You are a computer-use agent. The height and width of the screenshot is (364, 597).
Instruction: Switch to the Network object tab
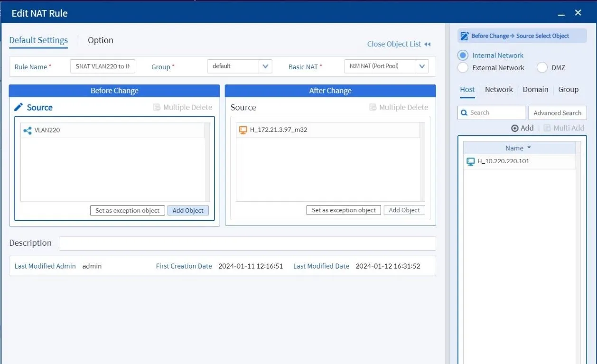click(499, 90)
